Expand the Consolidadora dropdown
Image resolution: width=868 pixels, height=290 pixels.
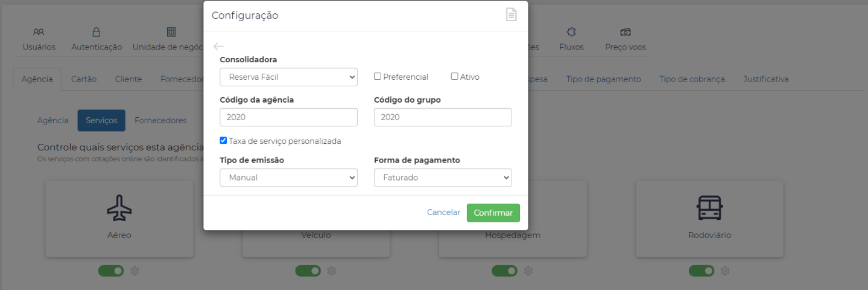coord(289,77)
